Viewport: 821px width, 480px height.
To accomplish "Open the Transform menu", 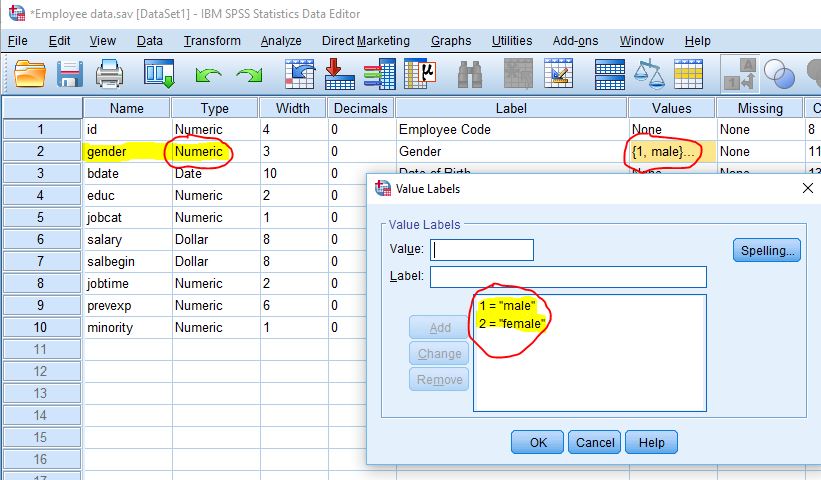I will click(x=212, y=41).
